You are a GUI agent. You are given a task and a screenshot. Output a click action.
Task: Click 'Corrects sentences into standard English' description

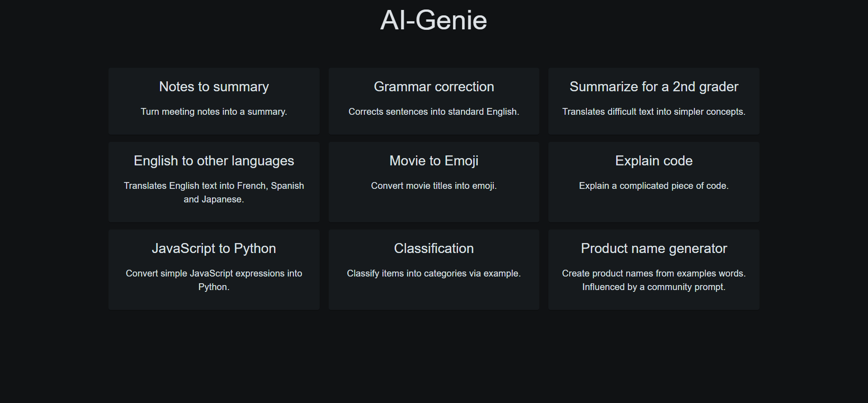(434, 112)
